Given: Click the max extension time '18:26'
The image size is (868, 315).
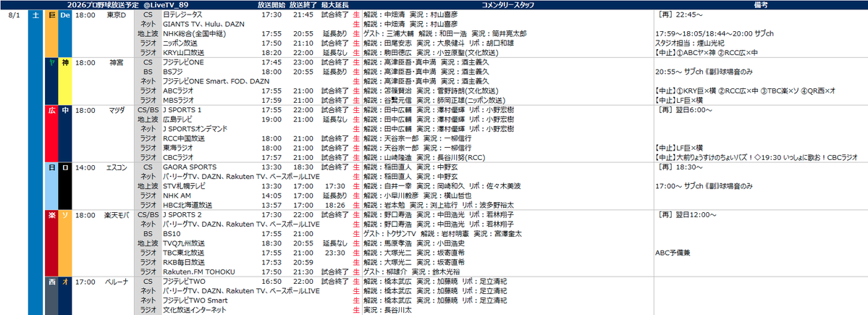Looking at the screenshot, I should click(x=335, y=205).
